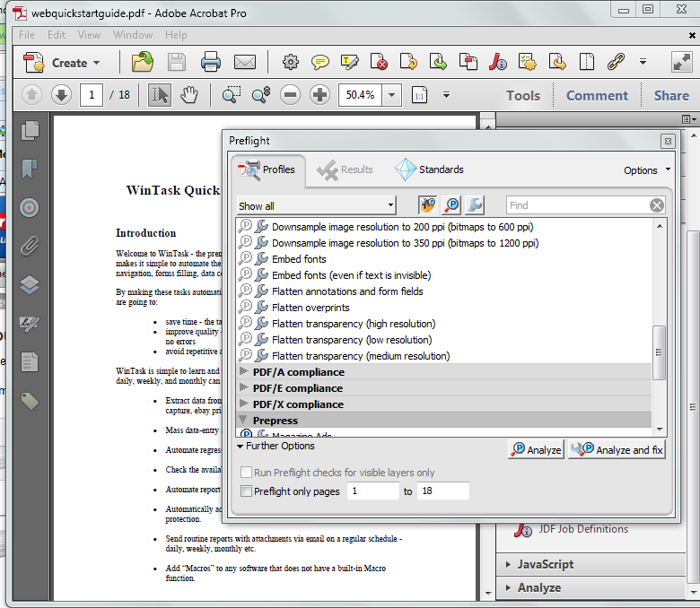Screen dimensions: 700x608
Task: Clear the Find field with X
Action: tap(656, 205)
